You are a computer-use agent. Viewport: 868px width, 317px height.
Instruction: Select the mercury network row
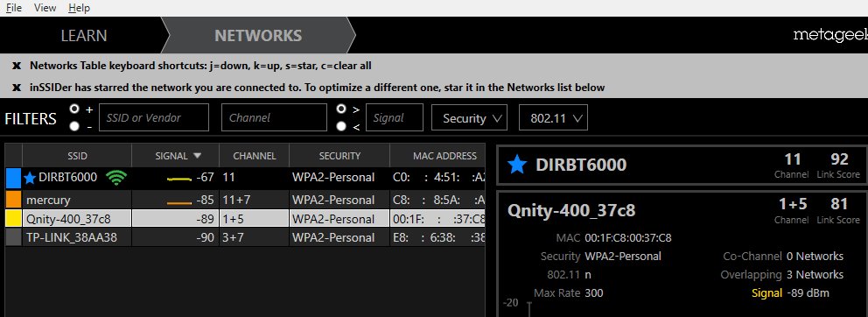(245, 200)
